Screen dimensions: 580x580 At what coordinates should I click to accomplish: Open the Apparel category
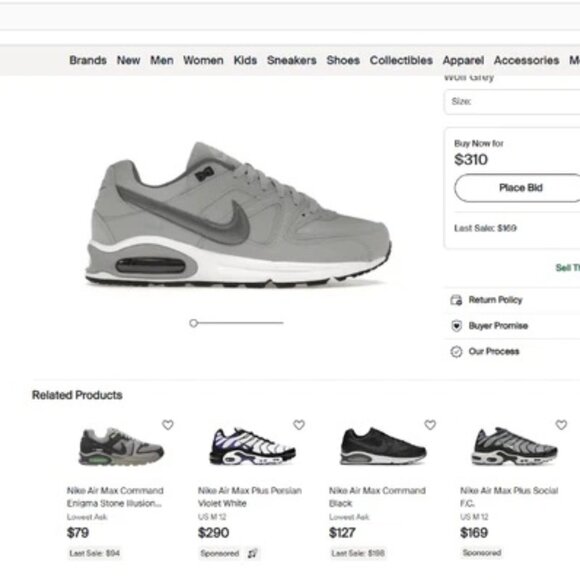pos(463,60)
